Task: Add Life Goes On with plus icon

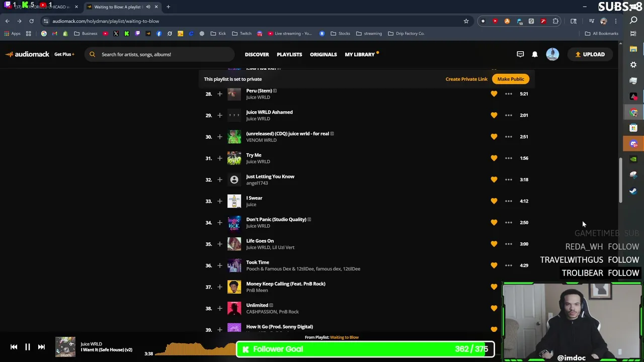Action: point(219,244)
